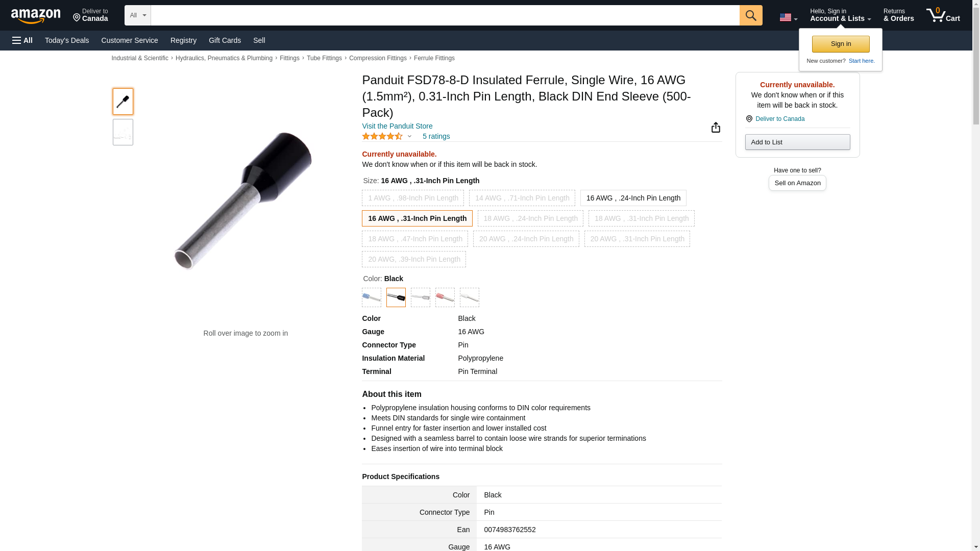Click the US flag language selector
This screenshot has width=980, height=551.
788,17
